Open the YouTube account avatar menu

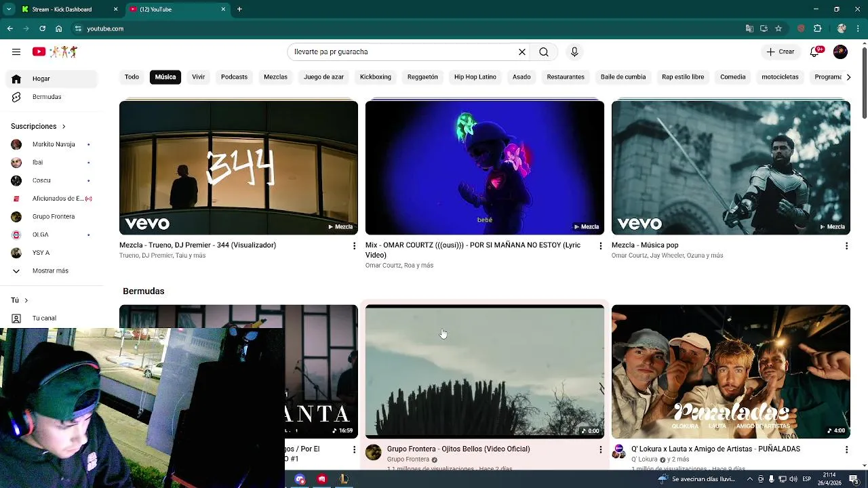840,52
